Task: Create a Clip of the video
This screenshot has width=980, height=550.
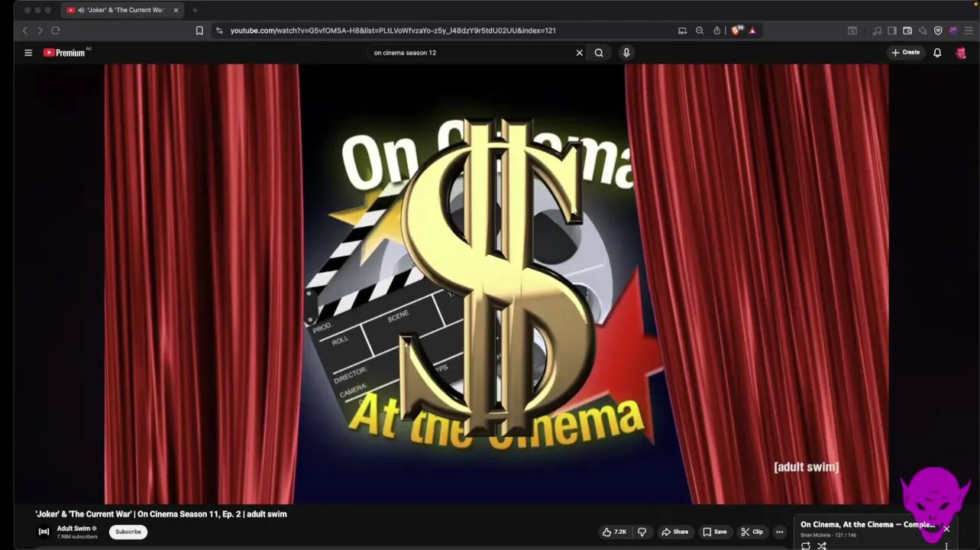Action: point(752,532)
